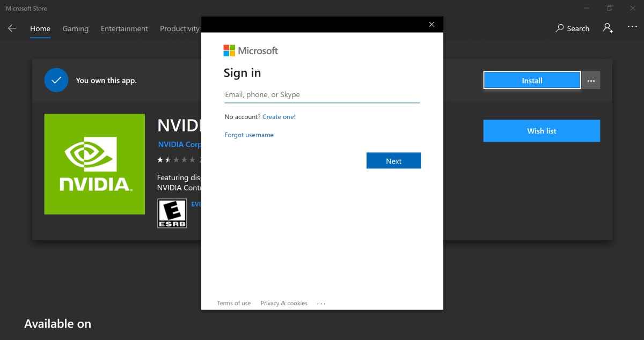
Task: Open the See more menu in the top-right header
Action: click(632, 27)
